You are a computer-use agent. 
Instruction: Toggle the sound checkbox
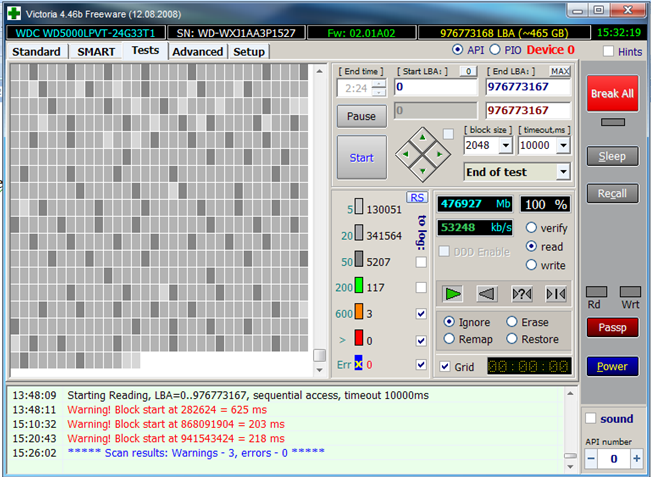[590, 418]
